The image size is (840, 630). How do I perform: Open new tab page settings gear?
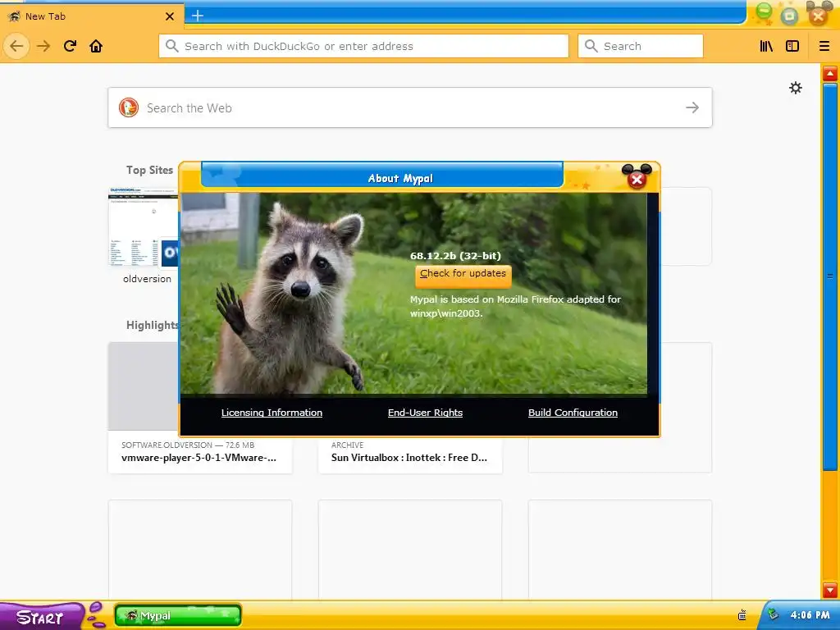tap(796, 88)
